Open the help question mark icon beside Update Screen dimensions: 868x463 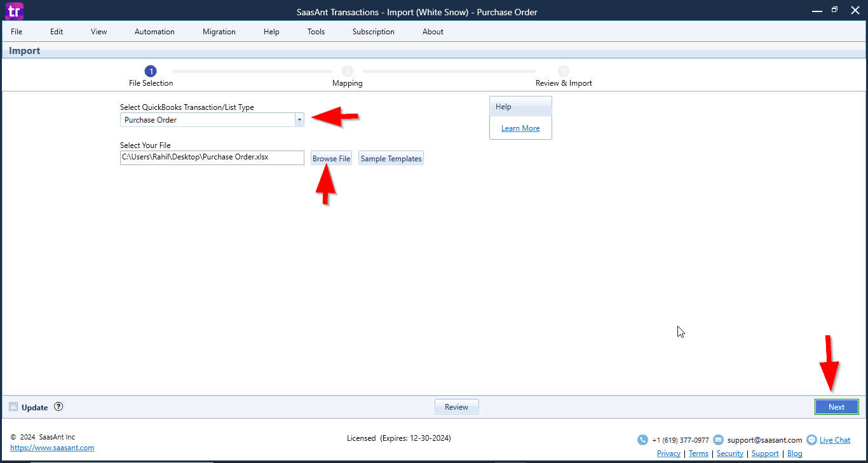click(x=58, y=407)
